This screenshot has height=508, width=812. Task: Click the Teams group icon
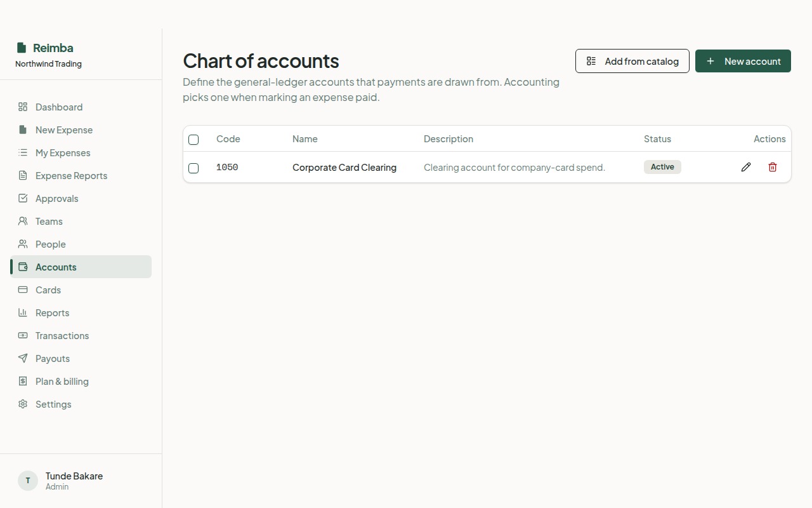click(23, 221)
